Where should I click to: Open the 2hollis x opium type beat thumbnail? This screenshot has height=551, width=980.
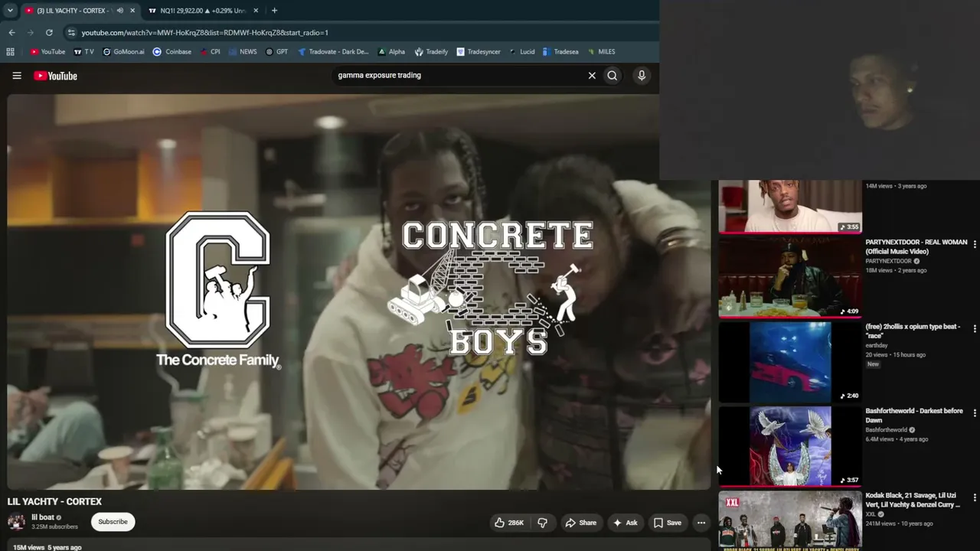[790, 361]
